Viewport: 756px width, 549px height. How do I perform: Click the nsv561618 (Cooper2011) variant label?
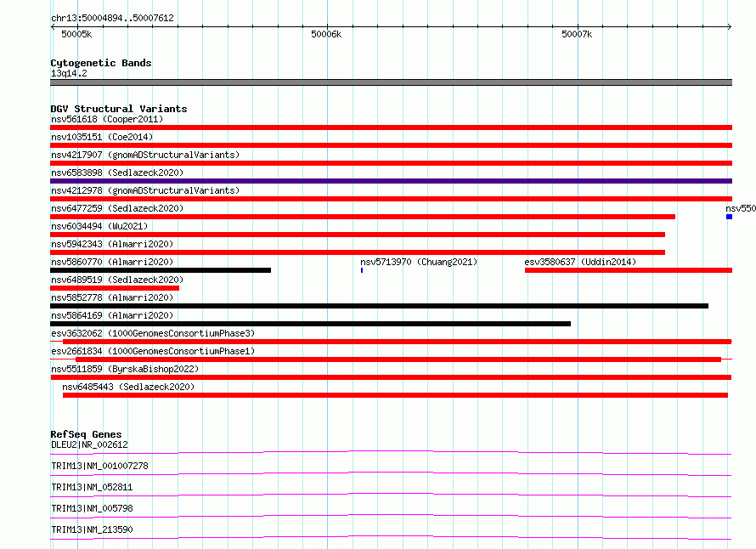coord(107,119)
